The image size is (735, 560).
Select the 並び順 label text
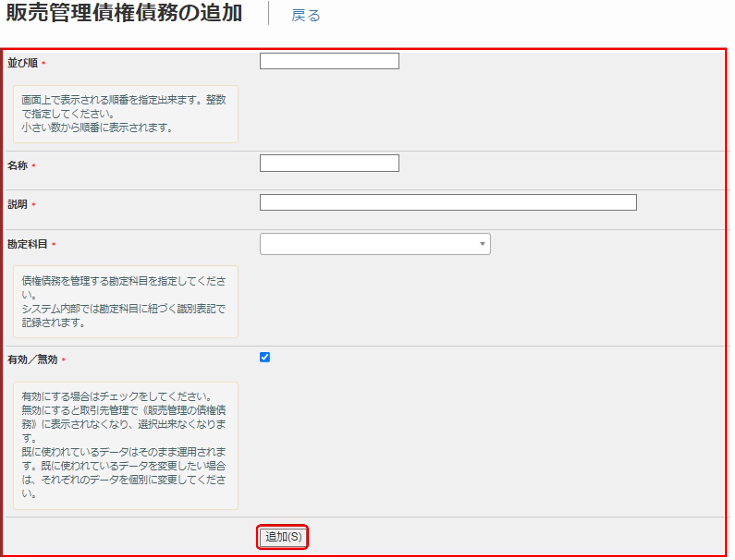coord(23,63)
